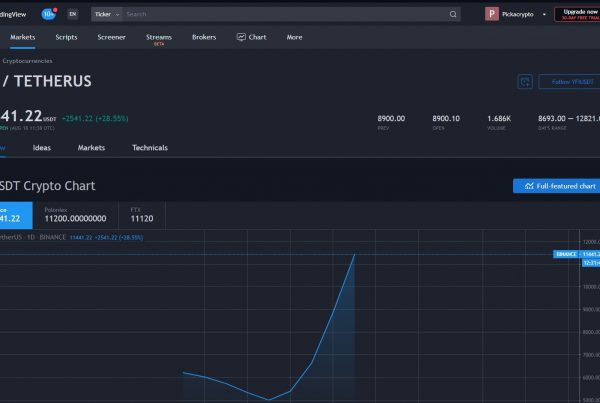Click the Follow YFIUSDT button
Image resolution: width=600 pixels, height=403 pixels.
pyautogui.click(x=570, y=82)
